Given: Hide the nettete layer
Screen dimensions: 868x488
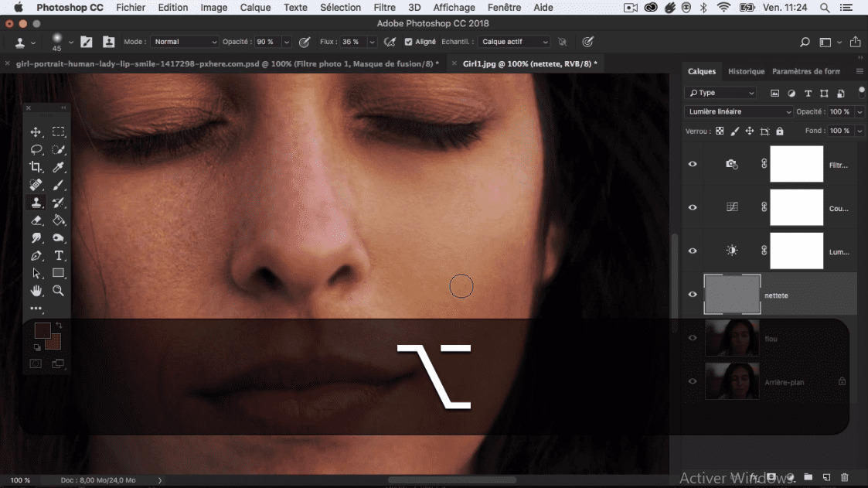Looking at the screenshot, I should pyautogui.click(x=693, y=295).
